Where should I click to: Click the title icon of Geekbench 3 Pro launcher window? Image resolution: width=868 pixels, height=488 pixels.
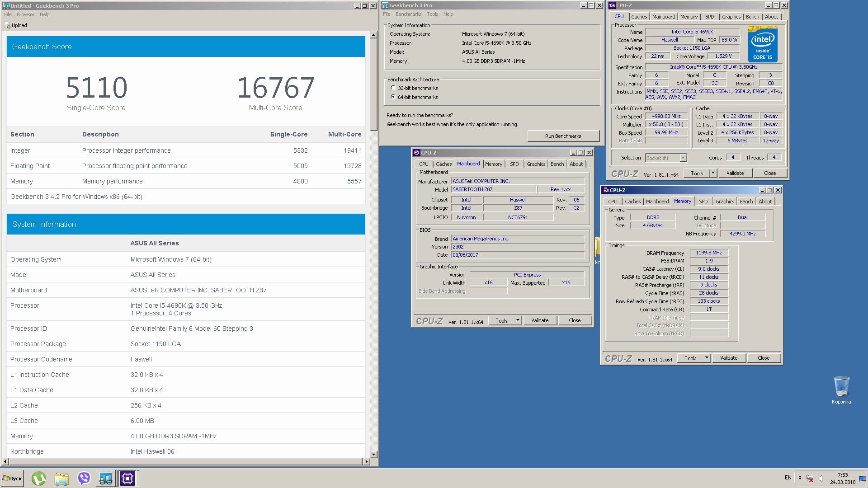[x=385, y=5]
